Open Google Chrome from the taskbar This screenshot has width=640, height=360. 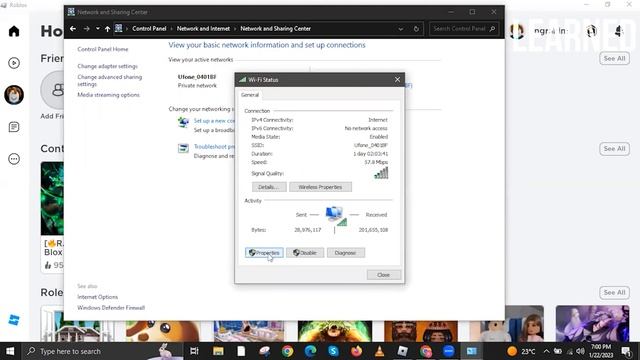tap(287, 351)
